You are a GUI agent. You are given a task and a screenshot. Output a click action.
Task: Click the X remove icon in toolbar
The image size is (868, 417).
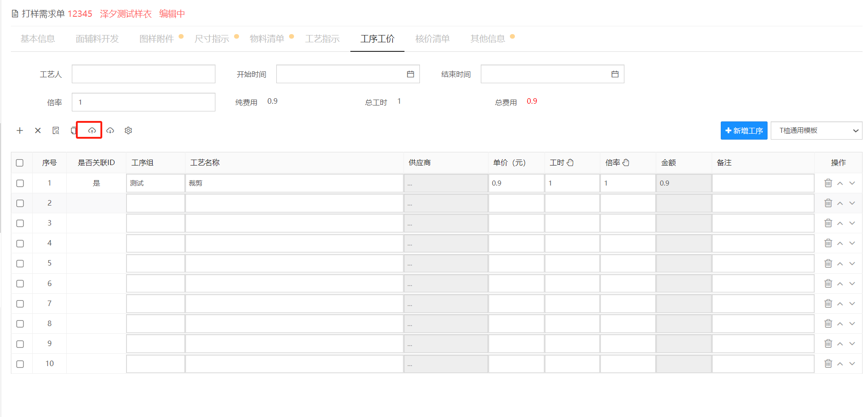[38, 131]
